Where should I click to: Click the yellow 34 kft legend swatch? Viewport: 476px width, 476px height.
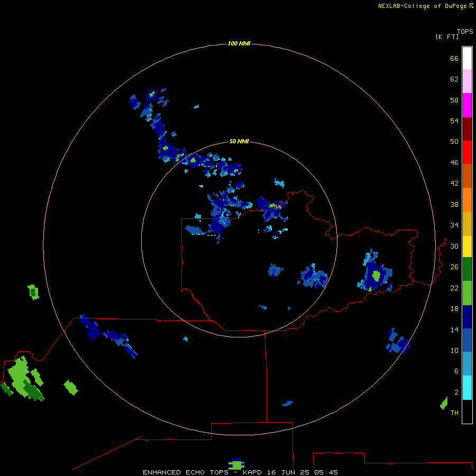tap(467, 246)
